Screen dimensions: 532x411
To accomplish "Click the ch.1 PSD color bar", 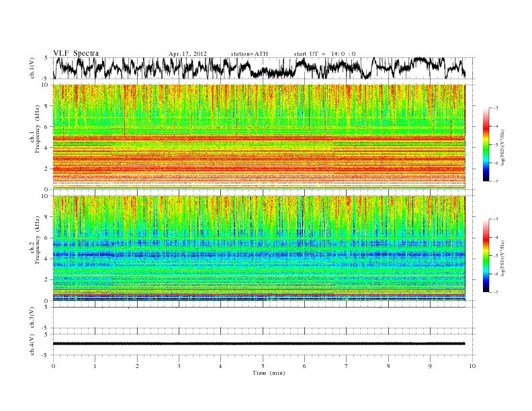I will coord(486,145).
